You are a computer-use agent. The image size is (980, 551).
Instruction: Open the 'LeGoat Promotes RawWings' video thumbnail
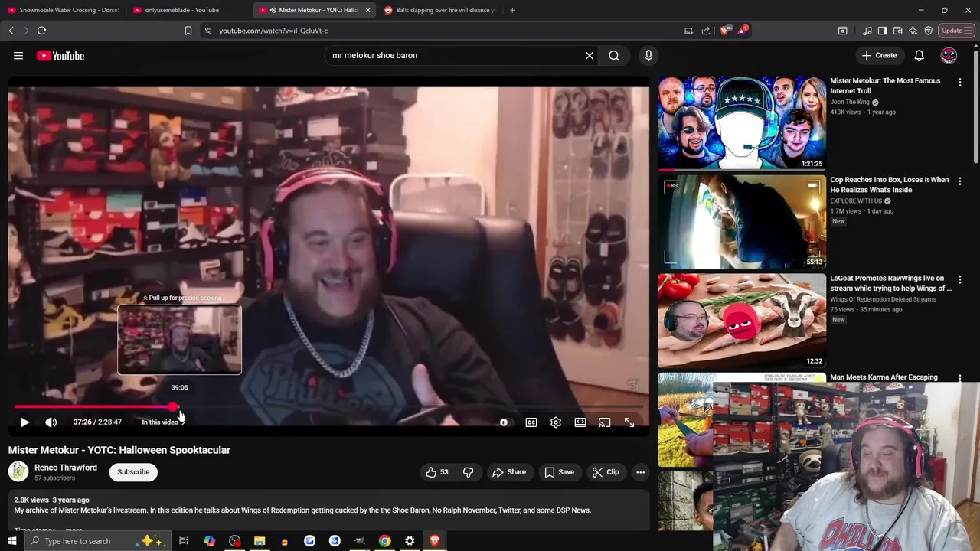coord(742,321)
